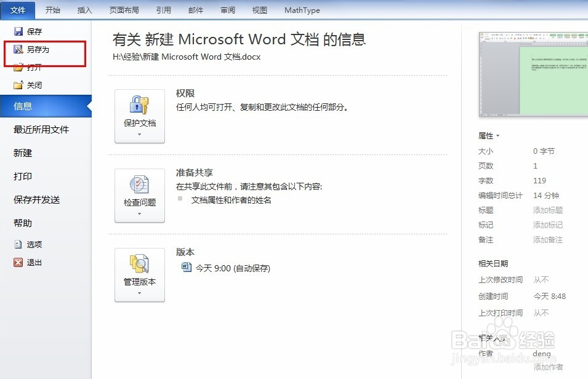Click the Close folder icon
The width and height of the screenshot is (588, 379).
[18, 85]
